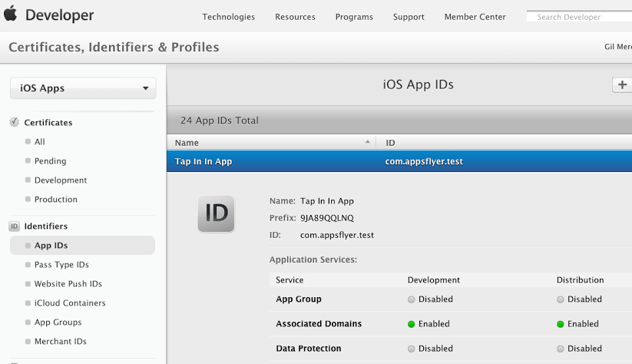Image resolution: width=632 pixels, height=364 pixels.
Task: Click the Data Protection service label
Action: (309, 349)
